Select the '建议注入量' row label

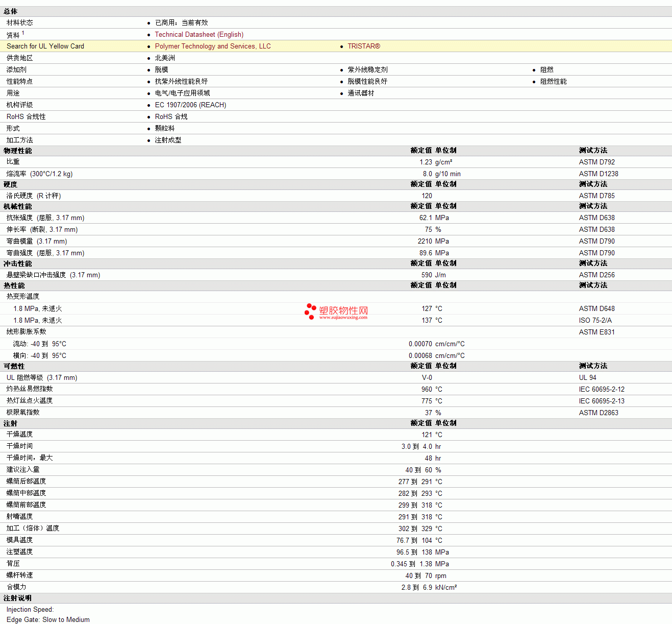tap(22, 469)
